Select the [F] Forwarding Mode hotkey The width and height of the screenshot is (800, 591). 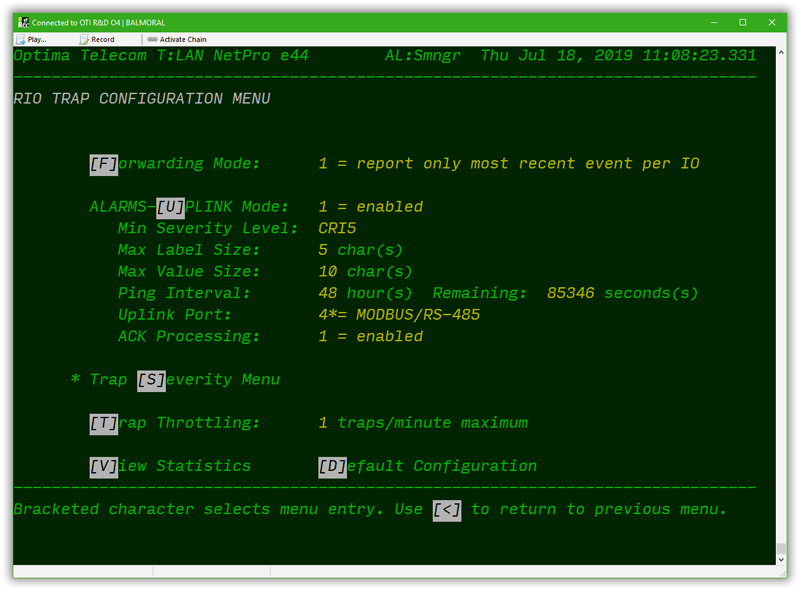(104, 164)
